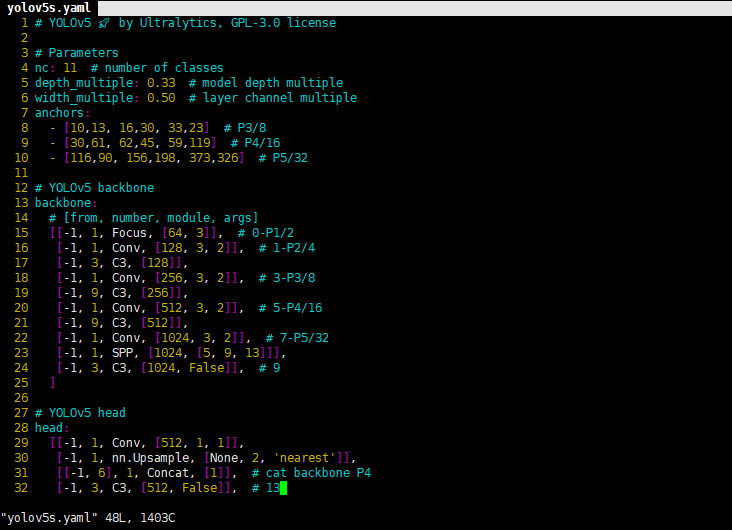Click the value 0.50
732x530 pixels.
coord(161,98)
